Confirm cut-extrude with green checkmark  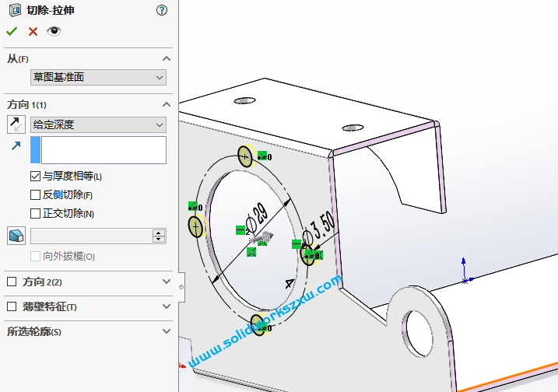12,32
